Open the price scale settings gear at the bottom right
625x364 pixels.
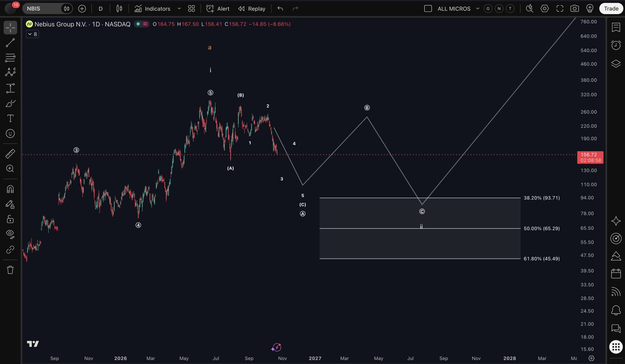tap(591, 358)
